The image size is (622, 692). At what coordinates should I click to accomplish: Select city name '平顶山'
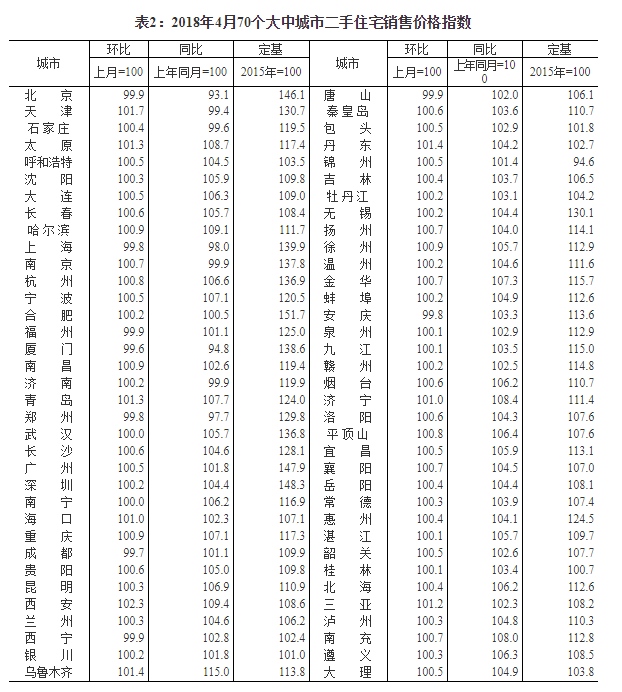pyautogui.click(x=347, y=434)
